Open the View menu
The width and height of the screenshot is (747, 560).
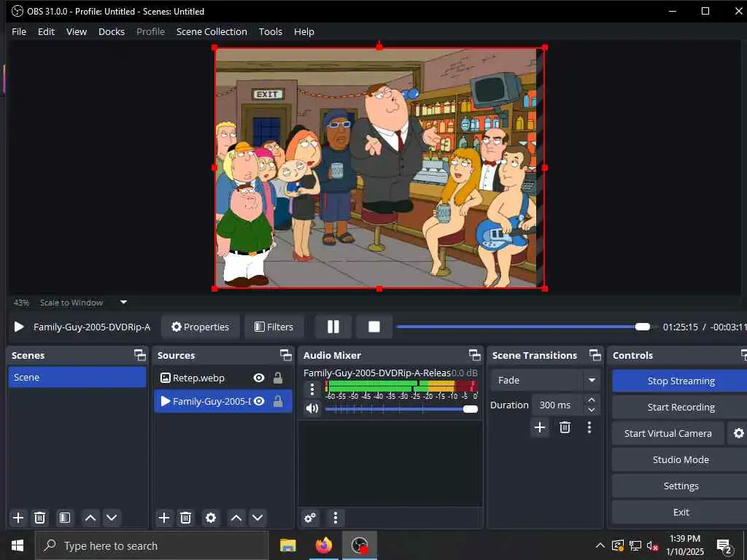(76, 31)
